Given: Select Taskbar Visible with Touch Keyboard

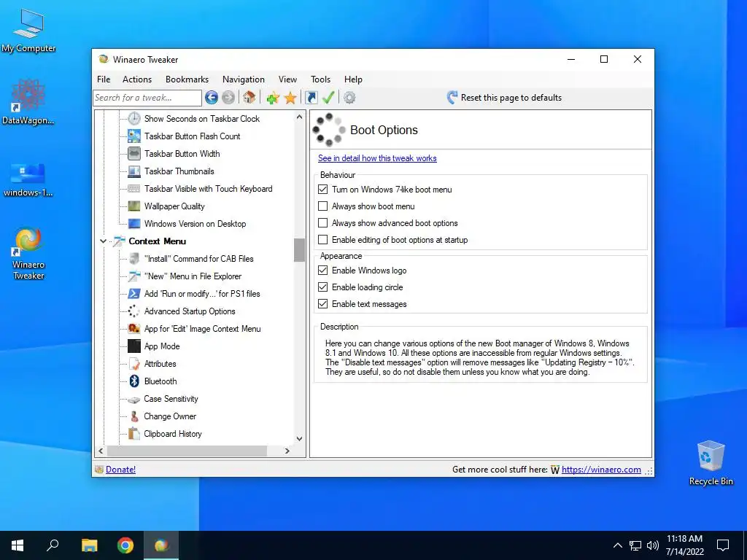Looking at the screenshot, I should tap(208, 189).
